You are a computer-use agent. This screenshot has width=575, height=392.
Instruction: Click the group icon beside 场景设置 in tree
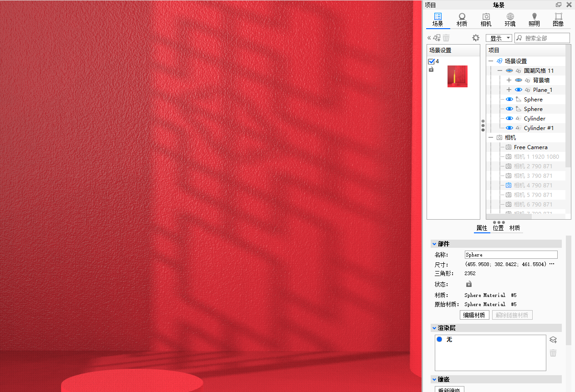coord(499,61)
